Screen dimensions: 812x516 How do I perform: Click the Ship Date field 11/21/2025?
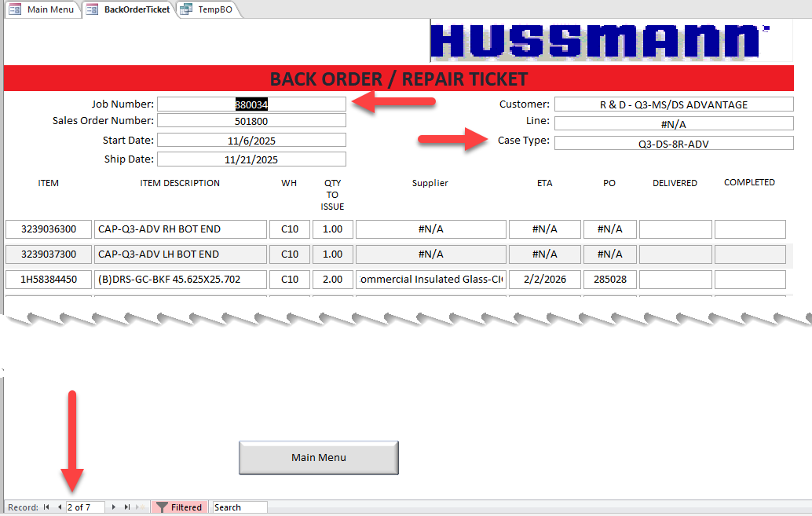(x=251, y=159)
